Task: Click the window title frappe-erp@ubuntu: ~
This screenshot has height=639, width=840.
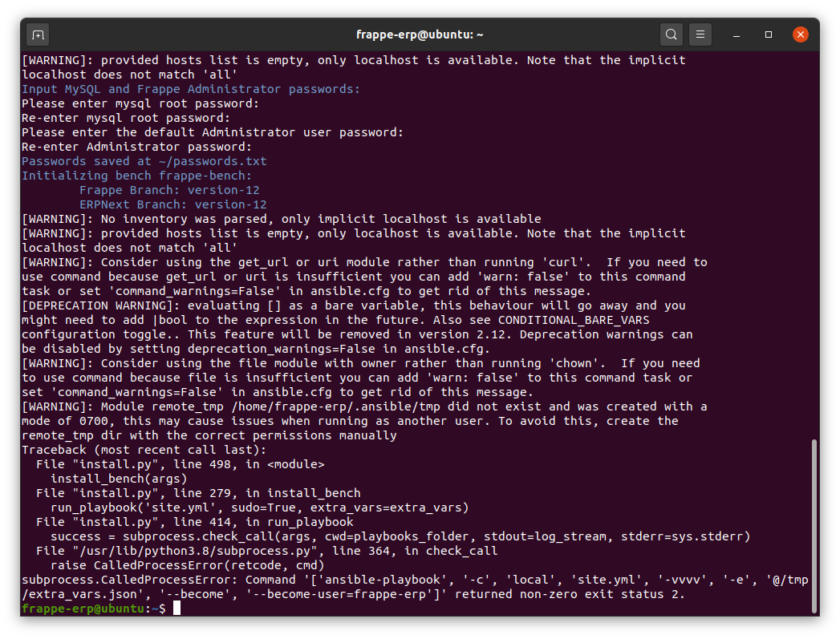Action: tap(420, 34)
